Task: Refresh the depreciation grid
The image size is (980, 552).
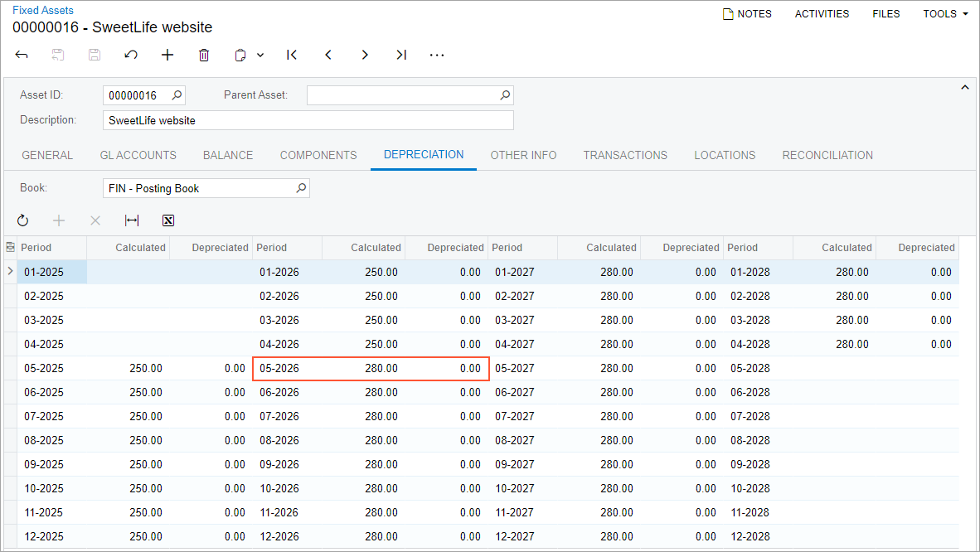Action: tap(22, 220)
